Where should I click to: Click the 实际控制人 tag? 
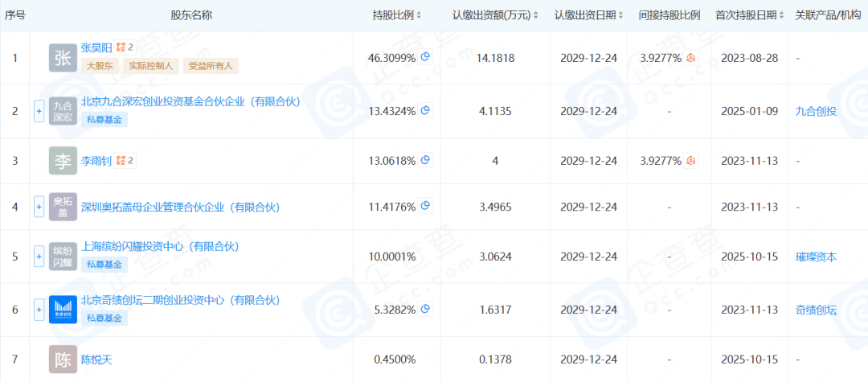[x=150, y=67]
